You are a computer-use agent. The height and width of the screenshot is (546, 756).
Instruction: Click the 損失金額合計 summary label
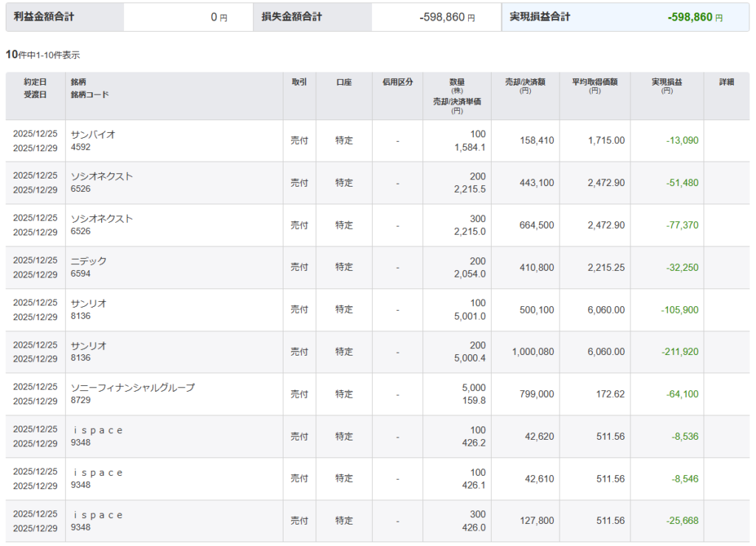pos(292,16)
